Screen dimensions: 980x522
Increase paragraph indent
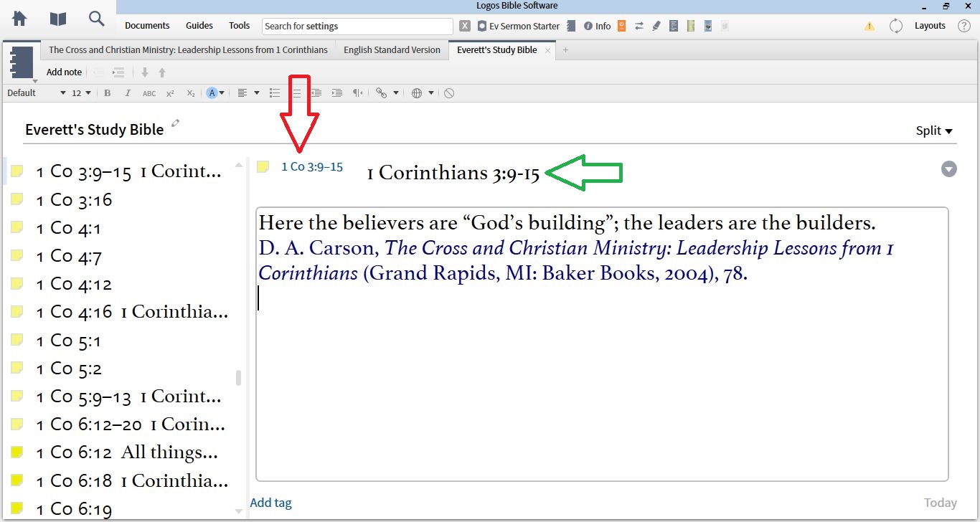tap(336, 93)
